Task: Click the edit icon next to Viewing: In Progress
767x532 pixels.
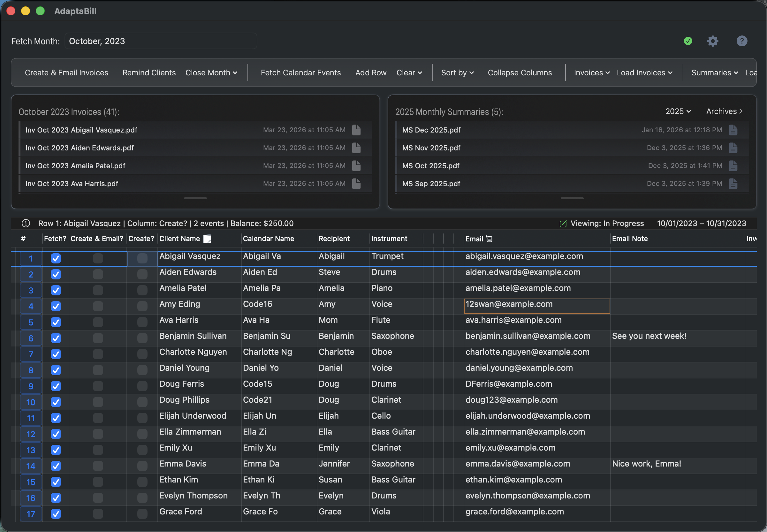Action: [x=563, y=224]
